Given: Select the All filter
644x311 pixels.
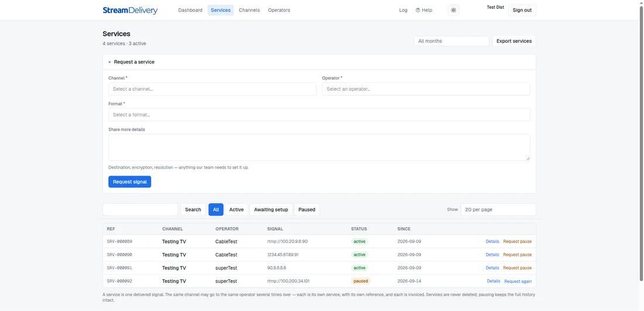Looking at the screenshot, I should [216, 210].
